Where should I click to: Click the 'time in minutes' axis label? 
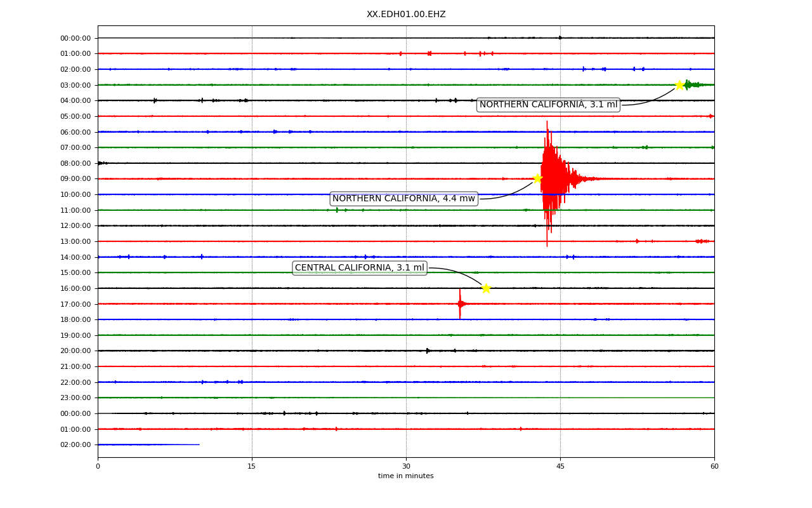point(406,476)
